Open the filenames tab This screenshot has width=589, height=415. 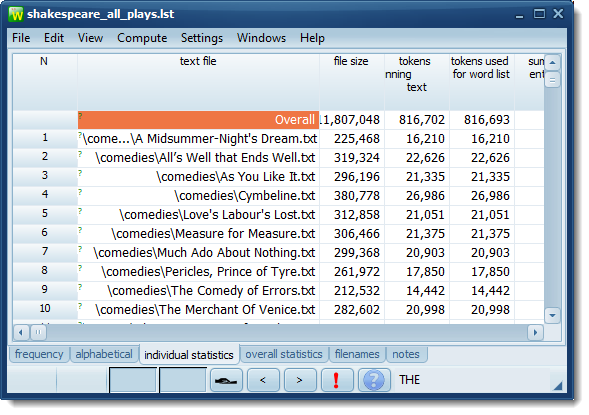[x=357, y=354]
